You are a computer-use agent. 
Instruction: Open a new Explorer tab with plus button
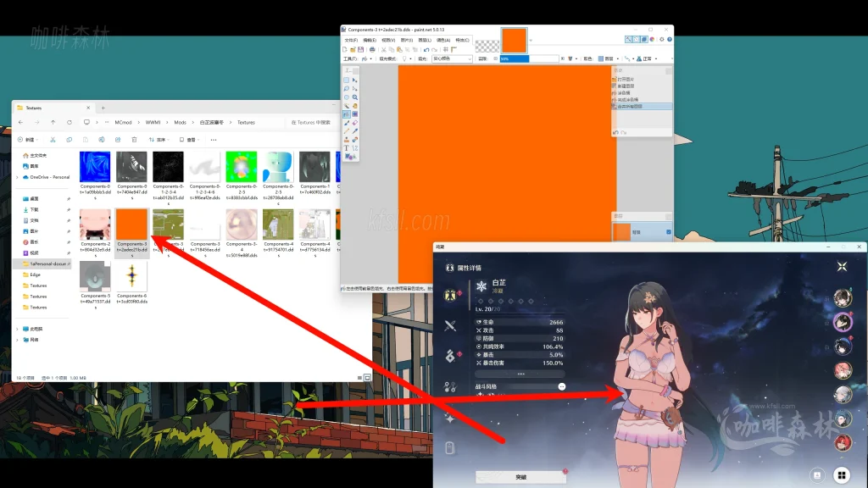click(x=103, y=108)
